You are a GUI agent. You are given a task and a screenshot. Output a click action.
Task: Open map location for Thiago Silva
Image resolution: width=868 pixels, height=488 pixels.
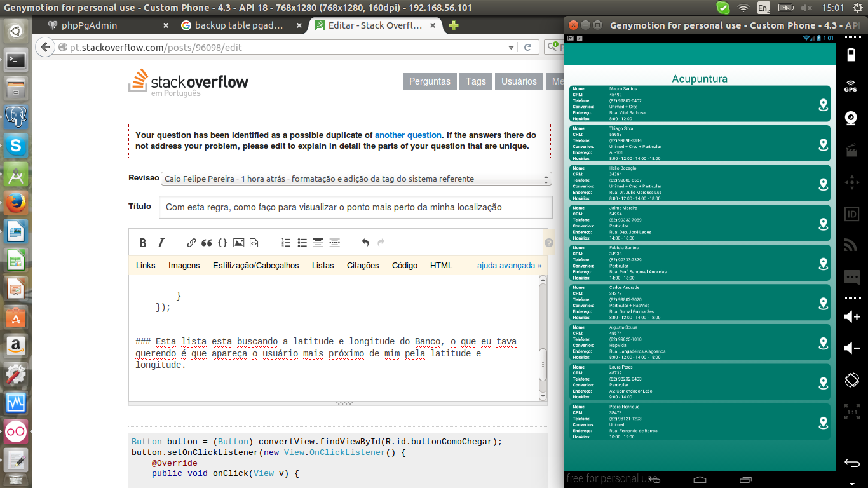[824, 144]
